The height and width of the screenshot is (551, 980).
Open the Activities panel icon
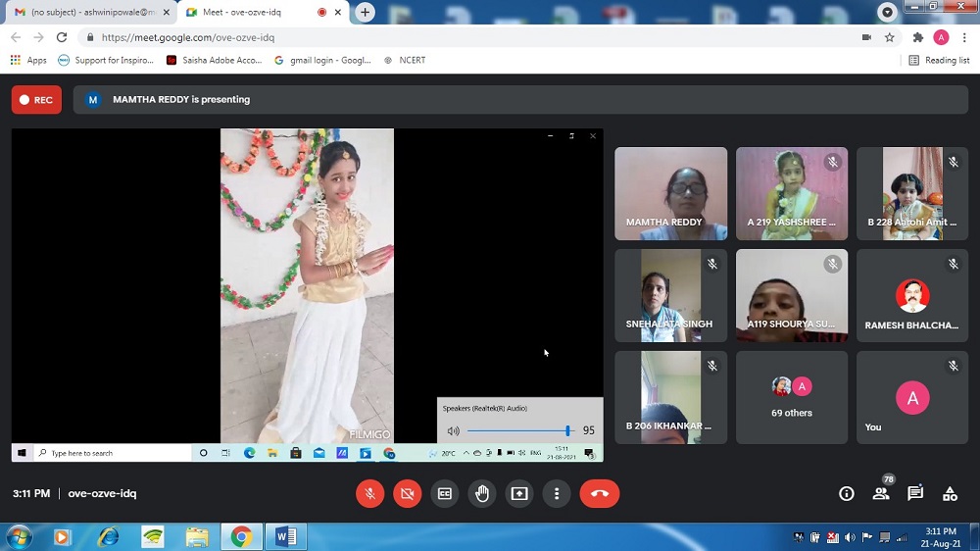950,494
